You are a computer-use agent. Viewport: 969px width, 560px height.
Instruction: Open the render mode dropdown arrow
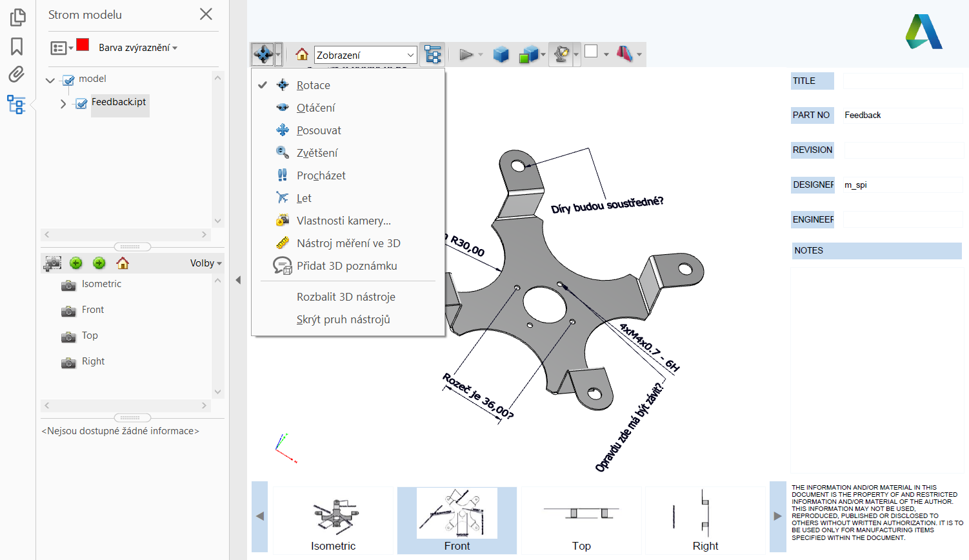[544, 54]
